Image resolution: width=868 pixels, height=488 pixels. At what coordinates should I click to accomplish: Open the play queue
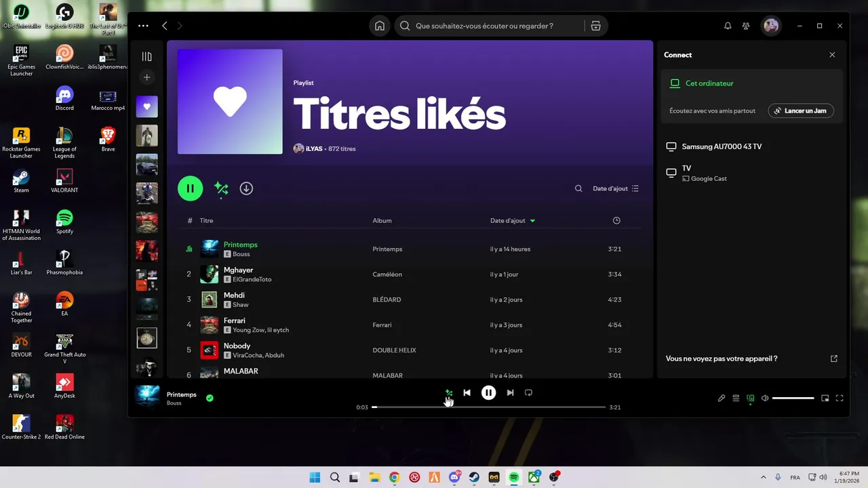point(736,399)
